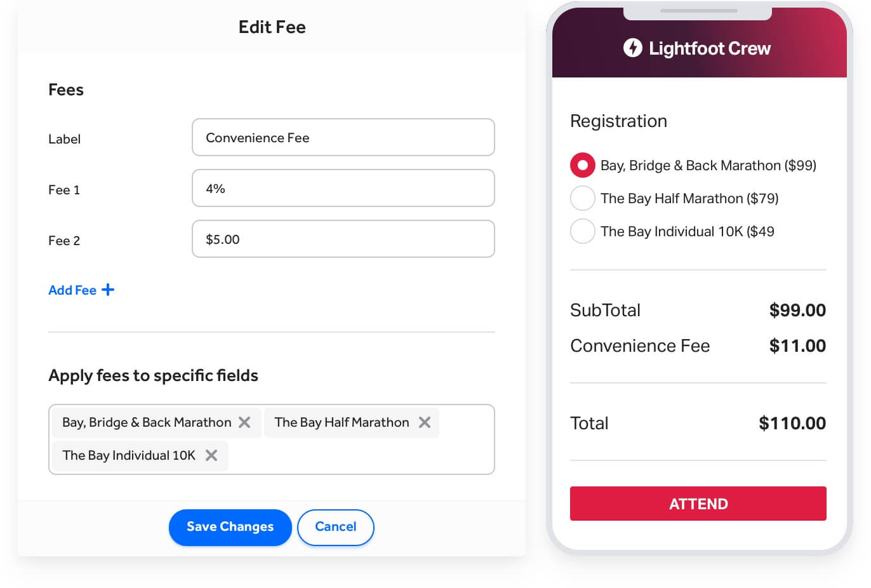Click the lightning bolt logo in Lightfoot Crew header
Viewport: 871px width, 588px height.
click(633, 48)
